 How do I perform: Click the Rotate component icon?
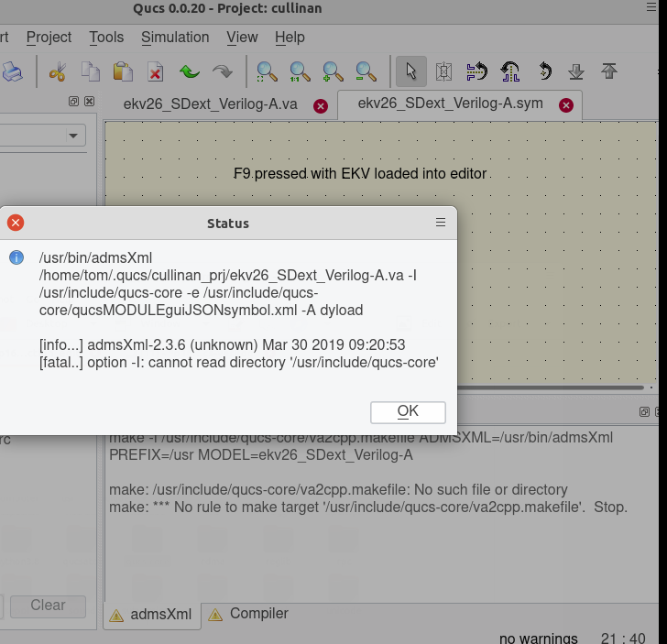544,71
